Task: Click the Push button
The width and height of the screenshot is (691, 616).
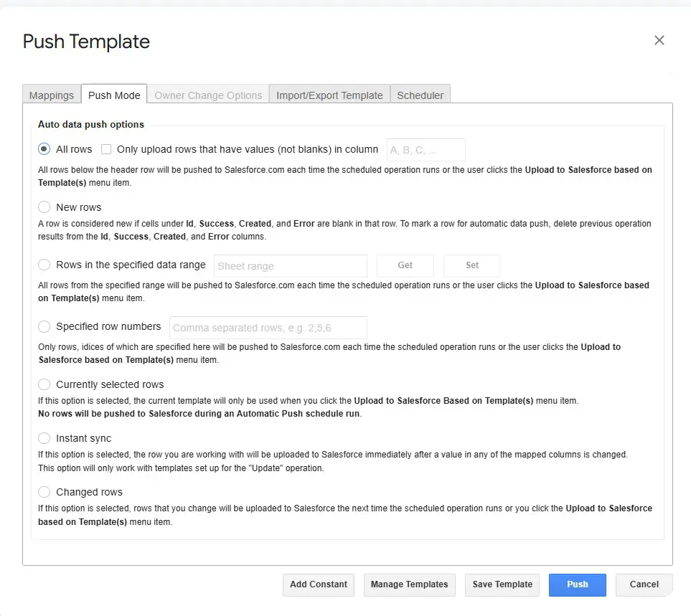Action: (x=577, y=584)
